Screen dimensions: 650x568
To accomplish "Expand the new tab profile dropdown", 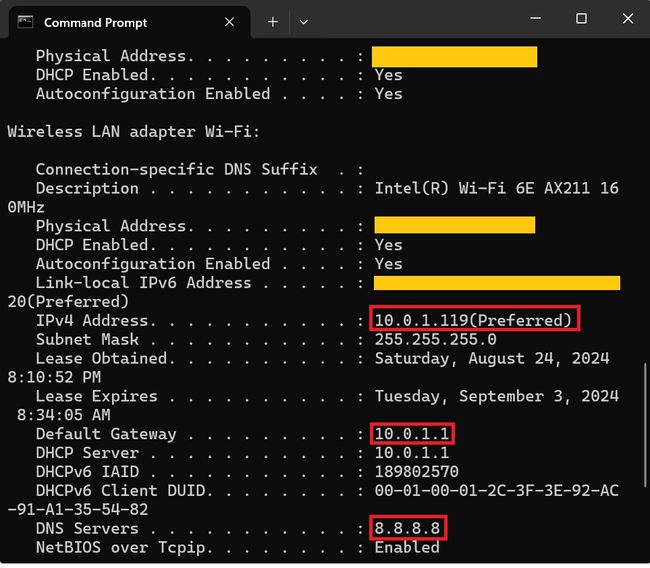I will tap(304, 22).
